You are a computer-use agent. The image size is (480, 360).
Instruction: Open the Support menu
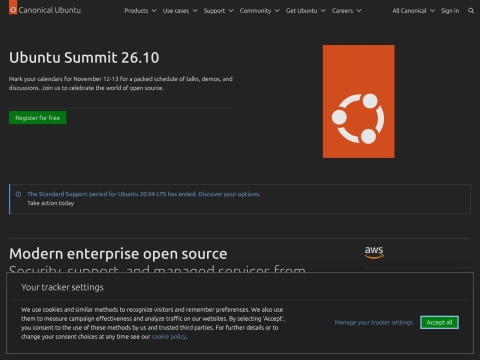pos(218,11)
